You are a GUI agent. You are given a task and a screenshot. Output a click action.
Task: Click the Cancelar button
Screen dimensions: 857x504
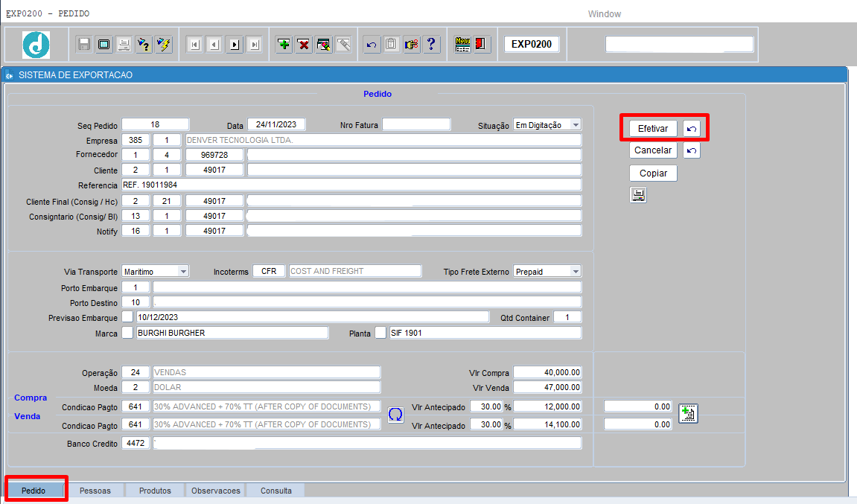tap(653, 150)
